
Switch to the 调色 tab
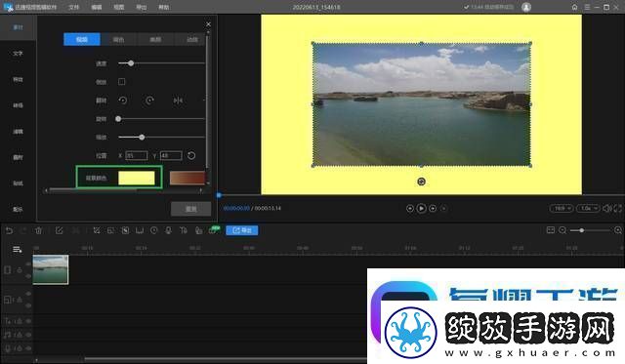click(x=118, y=39)
